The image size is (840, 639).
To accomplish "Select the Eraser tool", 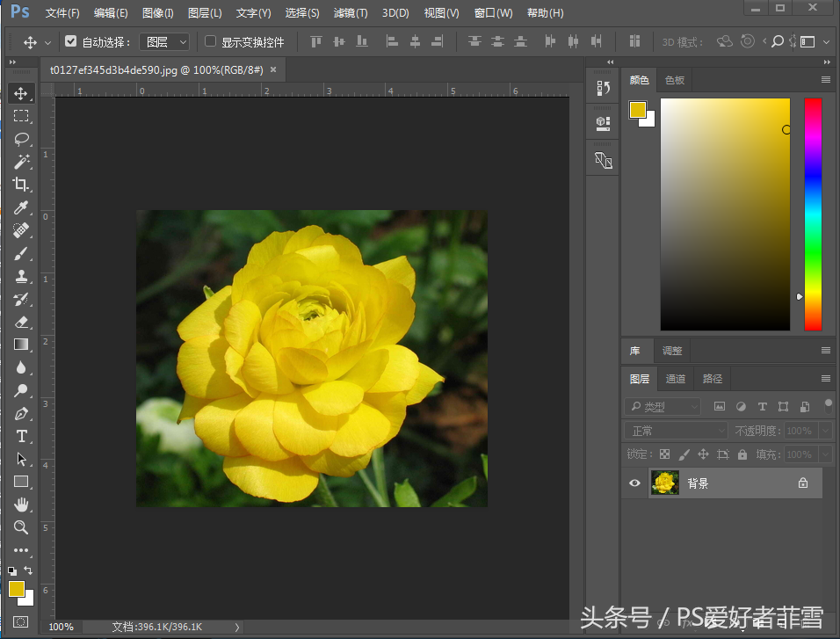I will pos(21,322).
